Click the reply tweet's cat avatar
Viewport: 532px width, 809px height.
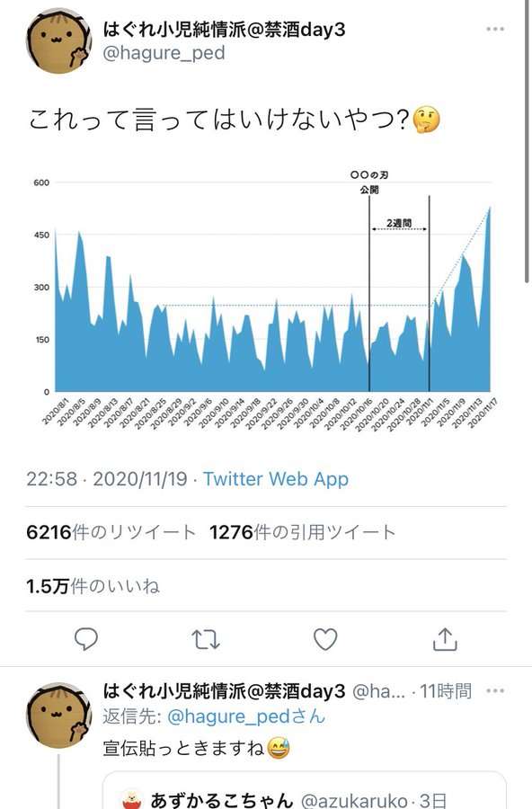(58, 716)
